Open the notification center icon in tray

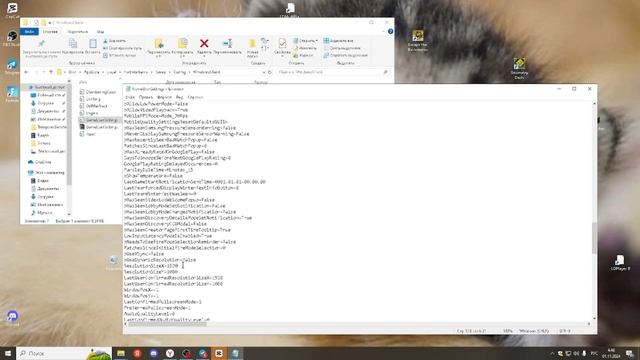pyautogui.click(x=630, y=353)
